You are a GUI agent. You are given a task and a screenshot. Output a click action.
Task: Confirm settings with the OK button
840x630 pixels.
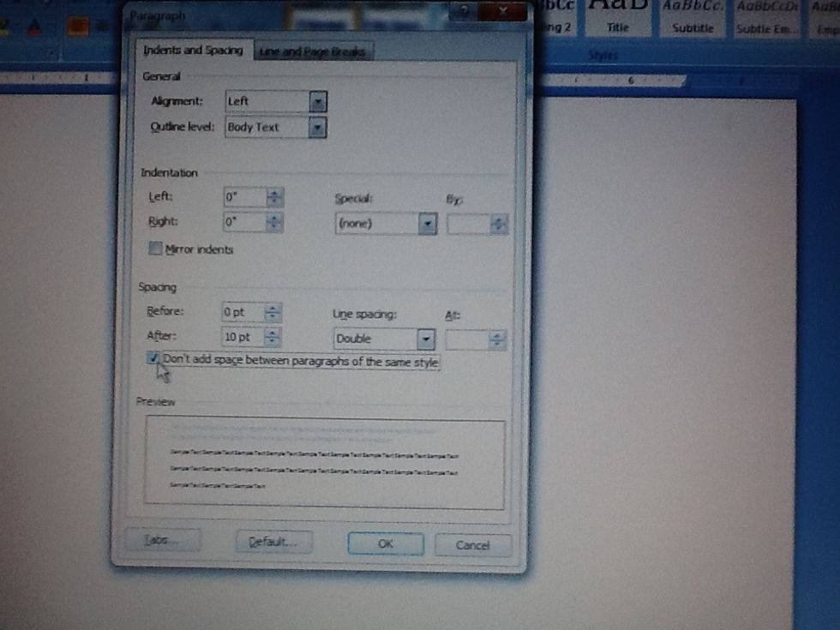(x=384, y=543)
